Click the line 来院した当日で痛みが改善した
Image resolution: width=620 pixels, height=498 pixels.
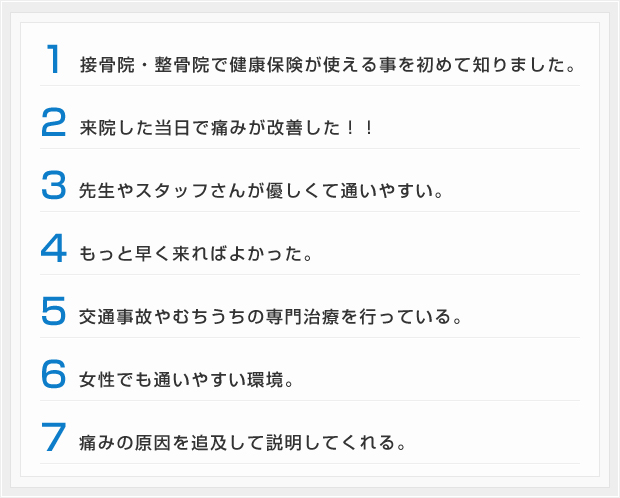226,127
